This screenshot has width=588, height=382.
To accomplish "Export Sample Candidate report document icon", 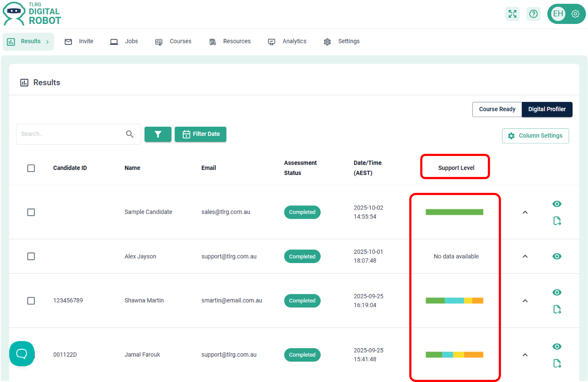I will pyautogui.click(x=557, y=221).
